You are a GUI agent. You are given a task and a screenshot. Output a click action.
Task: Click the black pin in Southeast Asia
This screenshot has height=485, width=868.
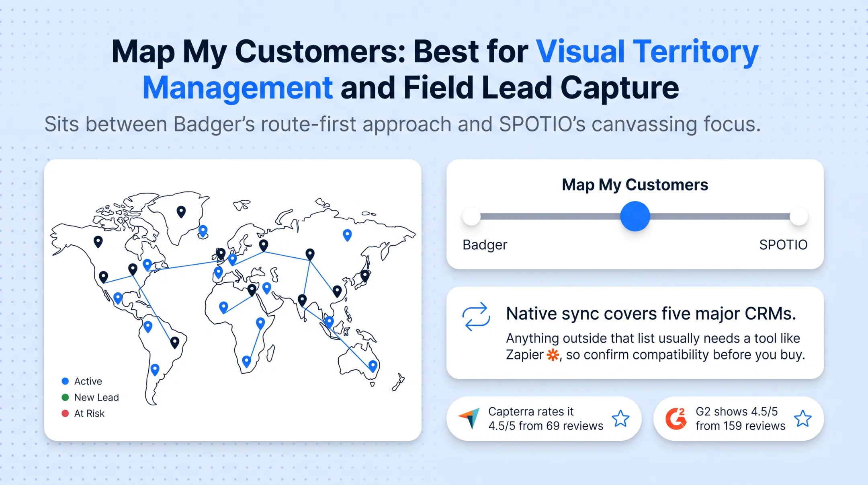[x=337, y=291]
